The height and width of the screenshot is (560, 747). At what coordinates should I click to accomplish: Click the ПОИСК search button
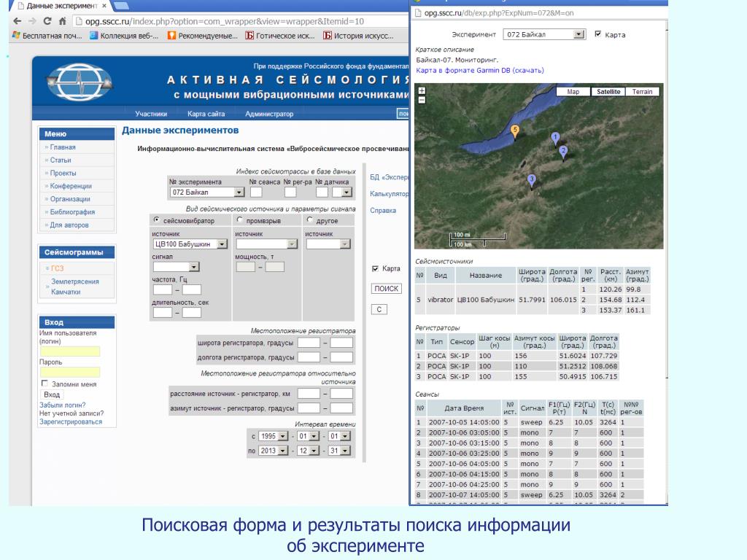point(387,289)
